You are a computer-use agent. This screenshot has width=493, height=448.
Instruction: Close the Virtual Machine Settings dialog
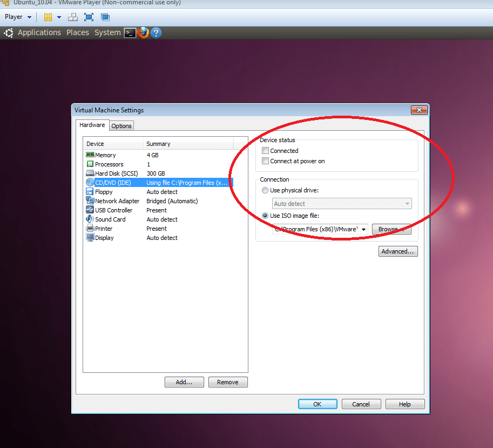(x=419, y=110)
